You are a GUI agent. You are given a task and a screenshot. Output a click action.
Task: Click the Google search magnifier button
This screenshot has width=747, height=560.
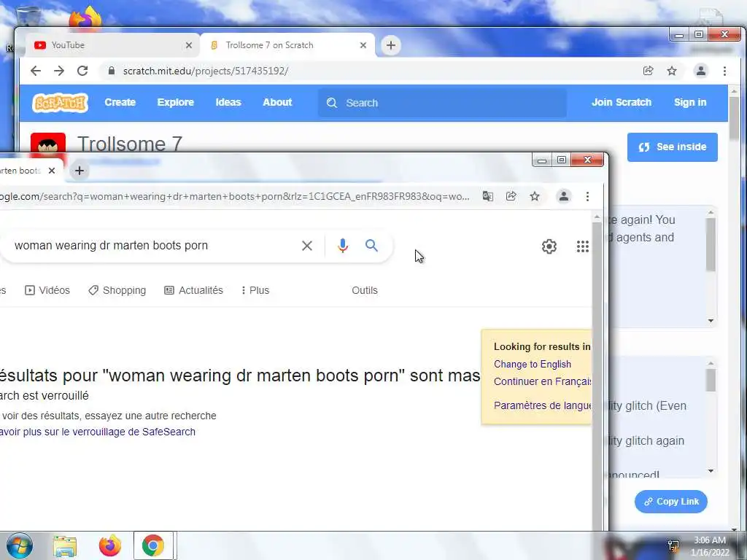click(371, 246)
